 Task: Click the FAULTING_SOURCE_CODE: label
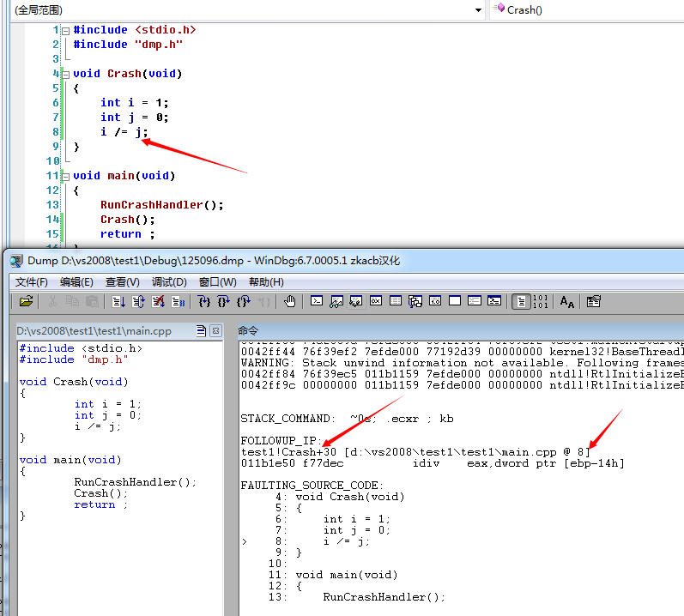(312, 486)
